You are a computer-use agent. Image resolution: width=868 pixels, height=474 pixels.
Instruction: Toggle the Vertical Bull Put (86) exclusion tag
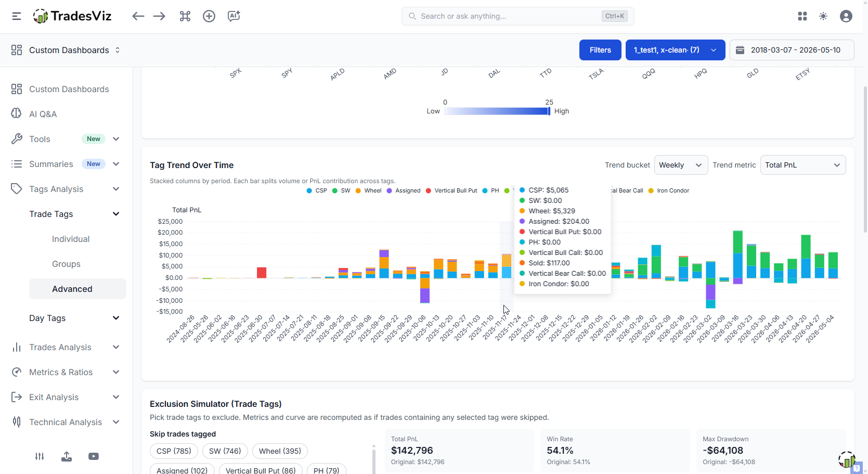click(x=261, y=470)
